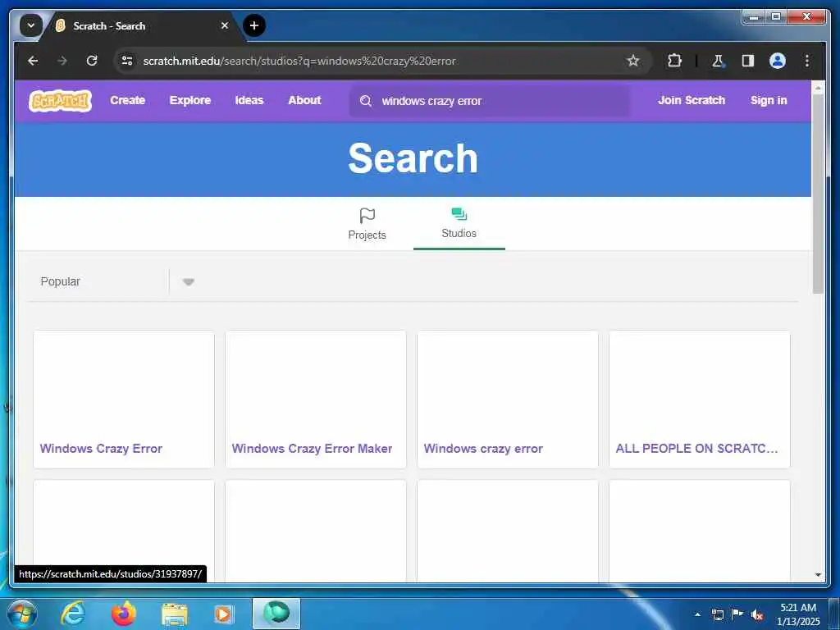Viewport: 840px width, 630px height.
Task: Toggle the browser side panel icon
Action: tap(748, 61)
